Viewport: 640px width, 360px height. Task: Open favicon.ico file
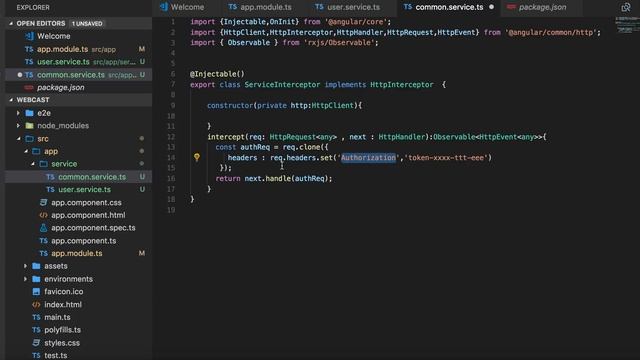[x=78, y=292]
